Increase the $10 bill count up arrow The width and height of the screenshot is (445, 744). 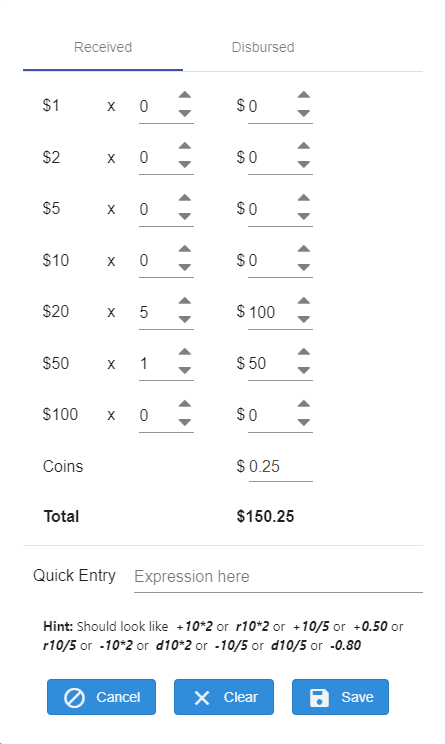pos(185,249)
